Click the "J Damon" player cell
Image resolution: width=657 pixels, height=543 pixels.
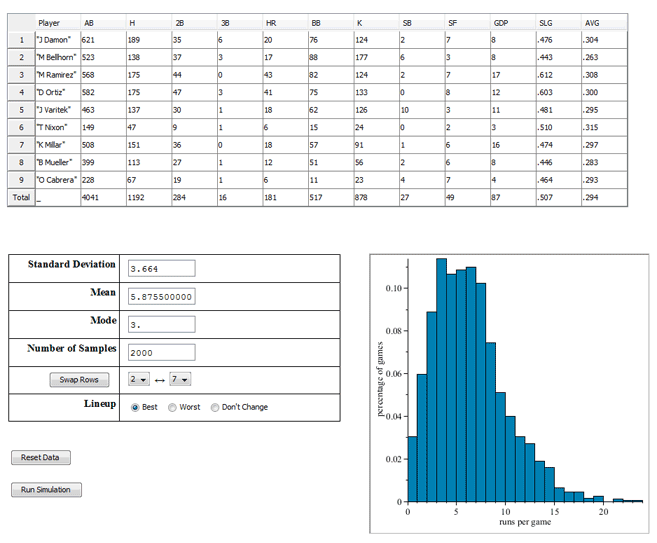tap(57, 39)
